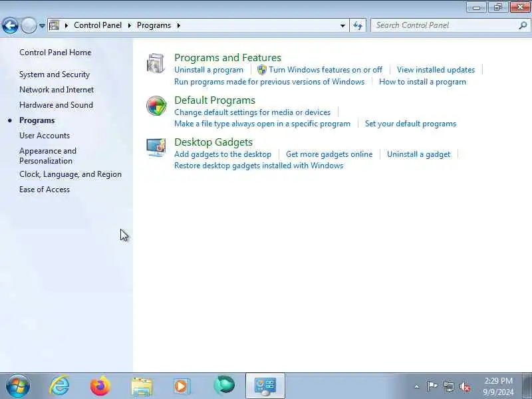Click Restore desktop gadgets installed with Windows

pyautogui.click(x=259, y=166)
